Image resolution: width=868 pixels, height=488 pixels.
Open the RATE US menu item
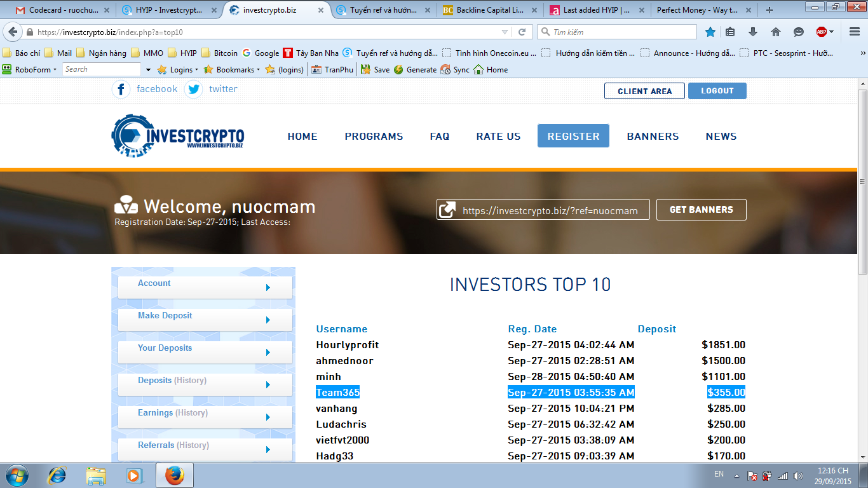click(498, 136)
